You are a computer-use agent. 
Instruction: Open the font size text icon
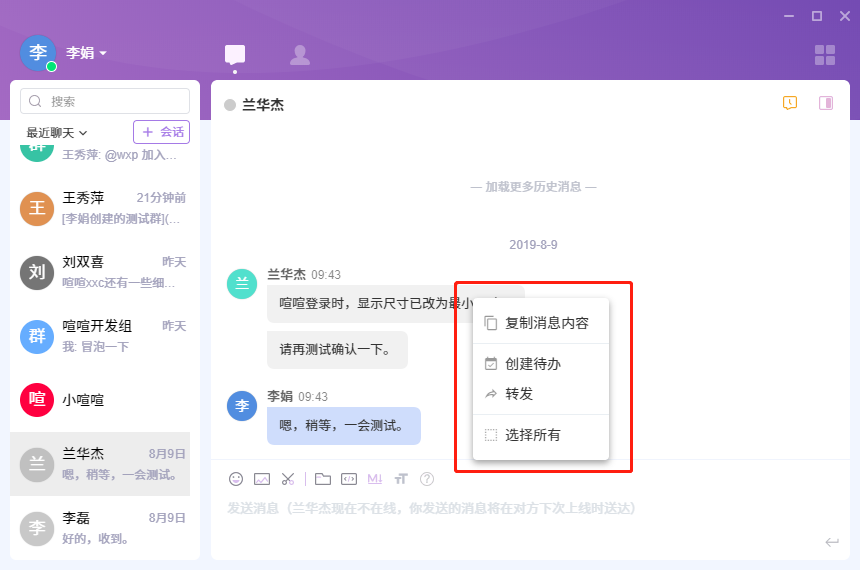pyautogui.click(x=401, y=479)
